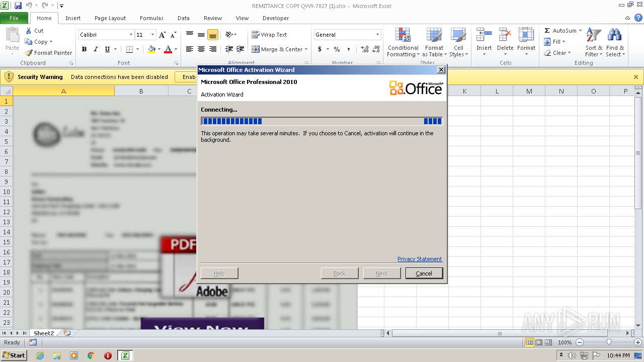The image size is (644, 362).
Task: Open Internet Explorer from taskbar
Action: pyautogui.click(x=40, y=355)
